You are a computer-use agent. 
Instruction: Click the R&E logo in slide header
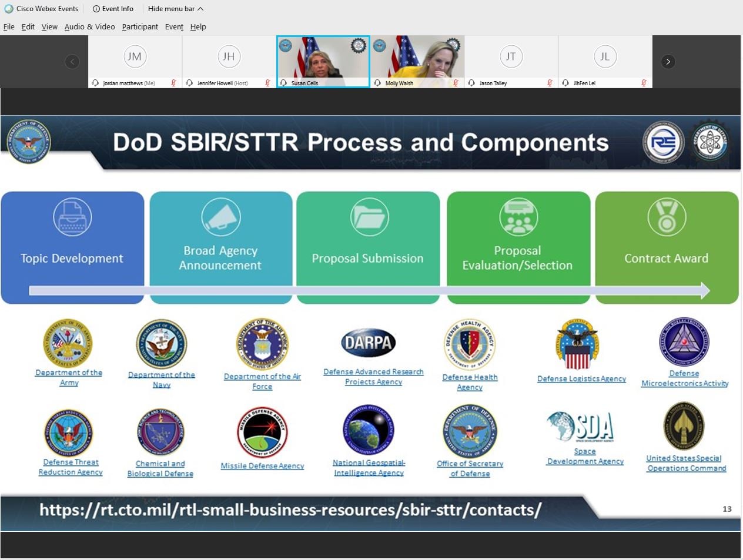(x=663, y=142)
